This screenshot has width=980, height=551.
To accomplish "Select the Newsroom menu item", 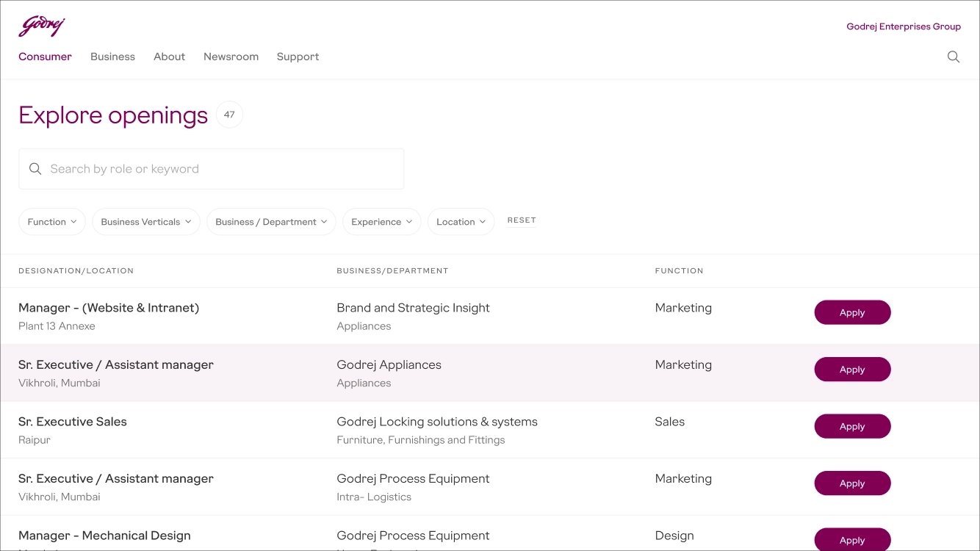I will coord(231,57).
